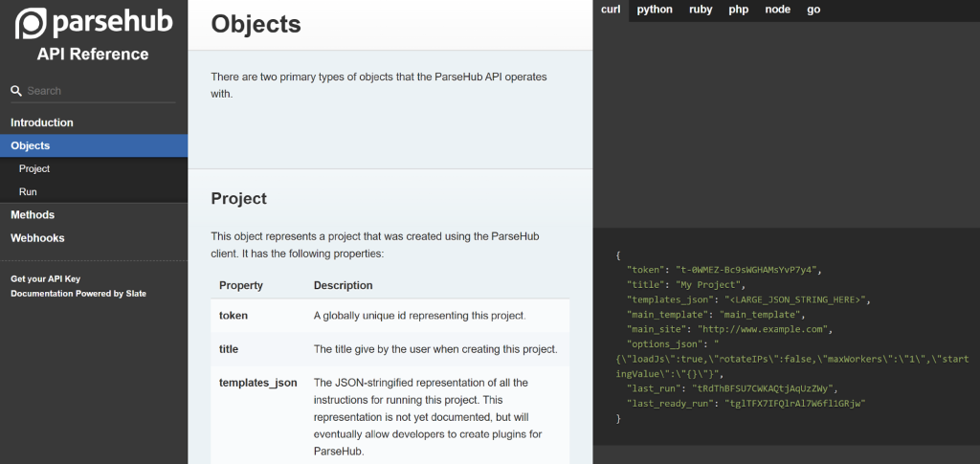Click the Description column header
This screenshot has height=464, width=980.
click(344, 285)
